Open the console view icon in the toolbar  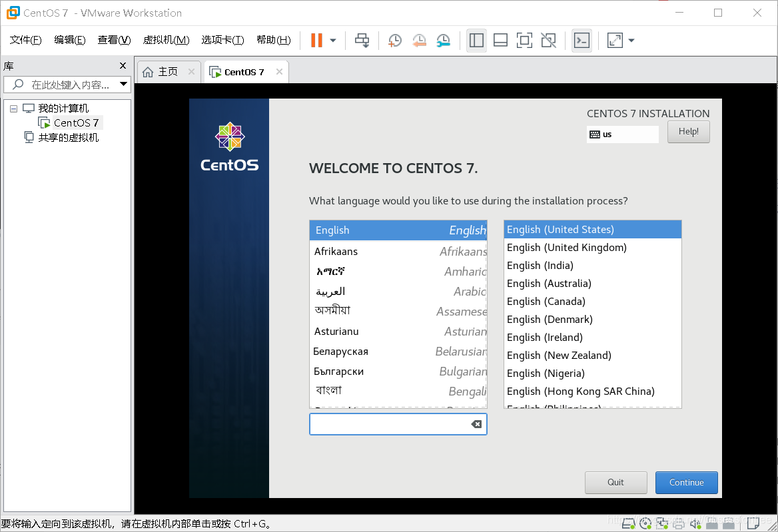pos(582,40)
